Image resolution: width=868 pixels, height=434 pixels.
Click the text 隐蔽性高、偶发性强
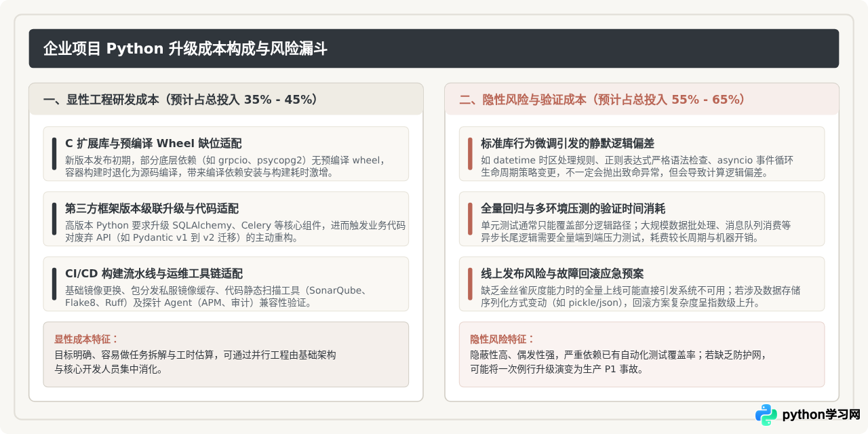513,355
